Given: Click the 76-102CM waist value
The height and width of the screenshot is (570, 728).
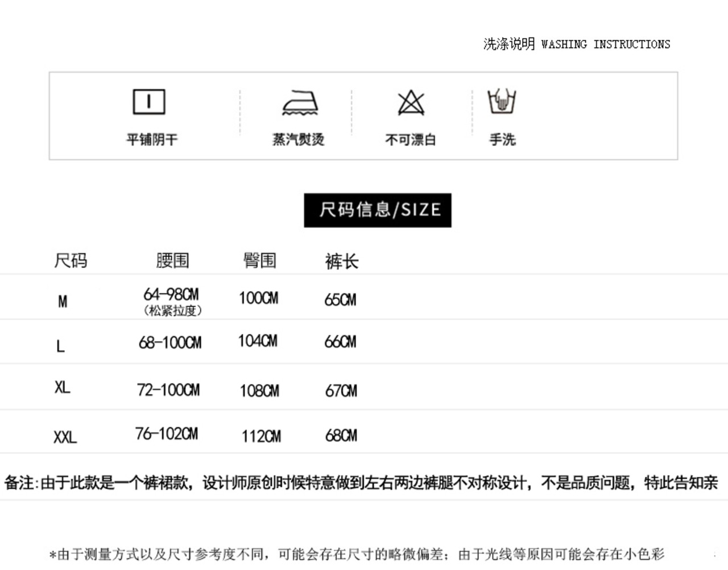Looking at the screenshot, I should (167, 433).
